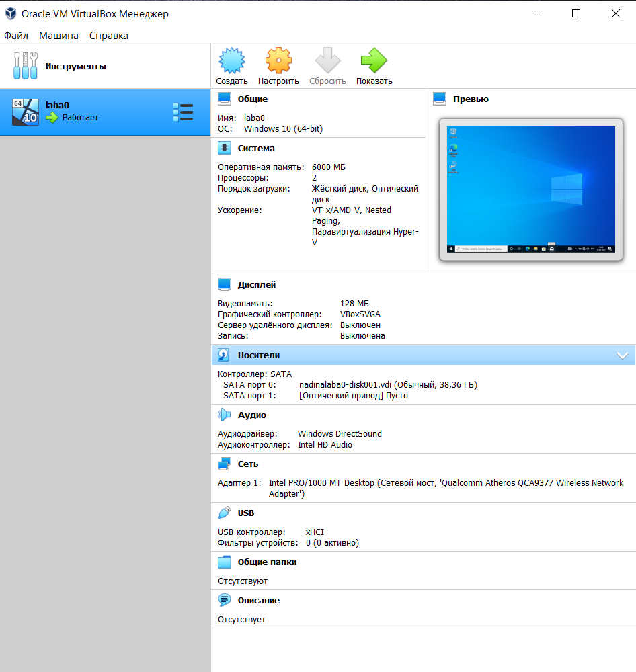Open the Общие section header link
636x672 pixels.
point(253,99)
